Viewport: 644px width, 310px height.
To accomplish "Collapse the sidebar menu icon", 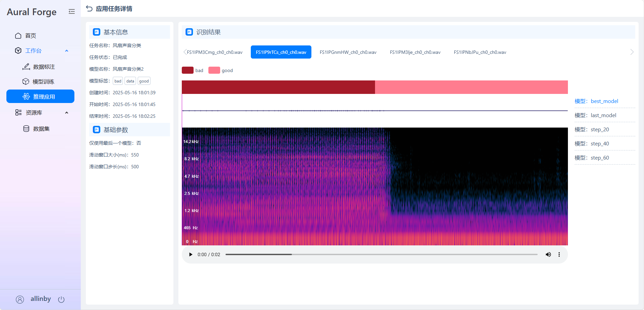I will 72,12.
